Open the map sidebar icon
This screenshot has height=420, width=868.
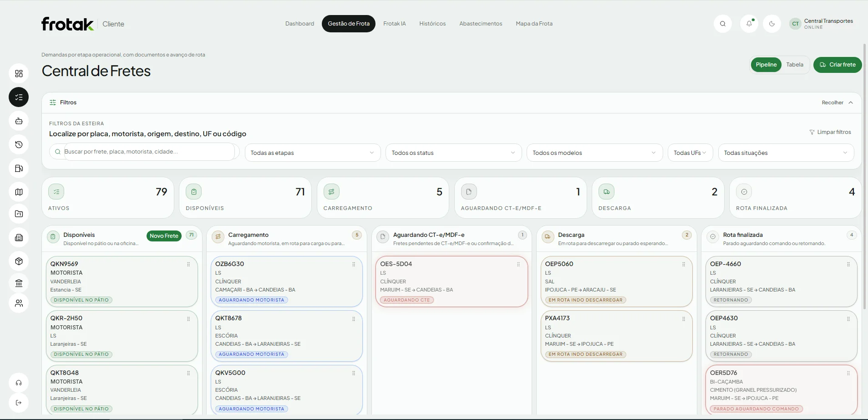click(x=19, y=192)
